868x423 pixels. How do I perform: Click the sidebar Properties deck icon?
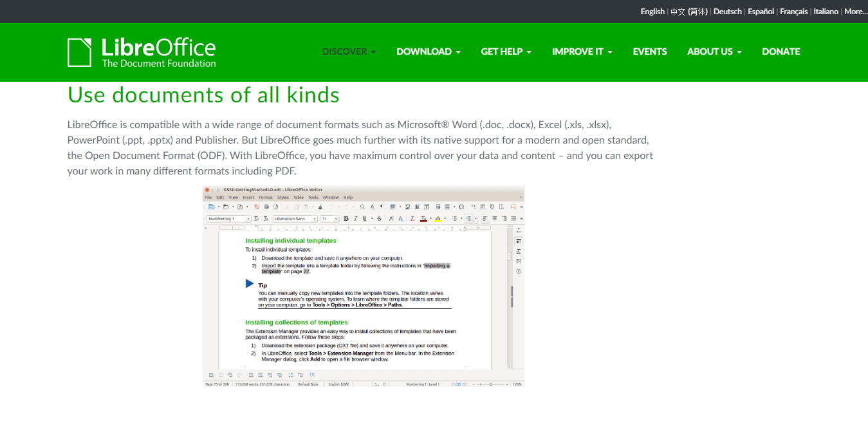pos(519,241)
